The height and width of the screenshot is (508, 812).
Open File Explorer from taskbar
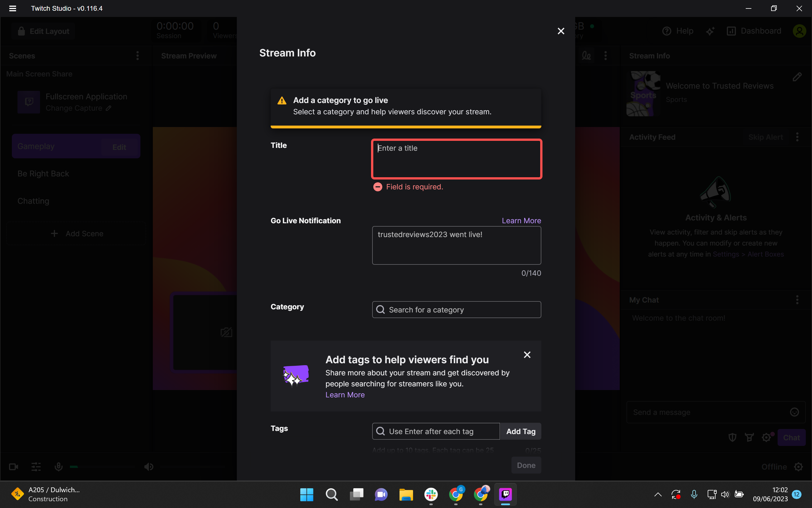406,494
